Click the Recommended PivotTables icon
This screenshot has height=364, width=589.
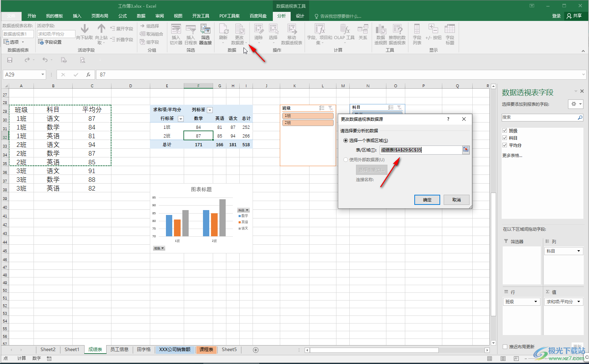397,29
